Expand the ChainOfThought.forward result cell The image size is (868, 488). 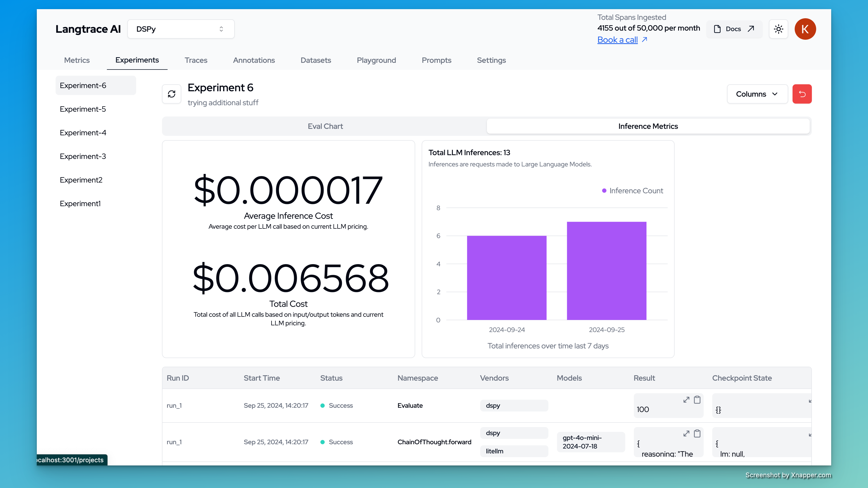point(686,434)
